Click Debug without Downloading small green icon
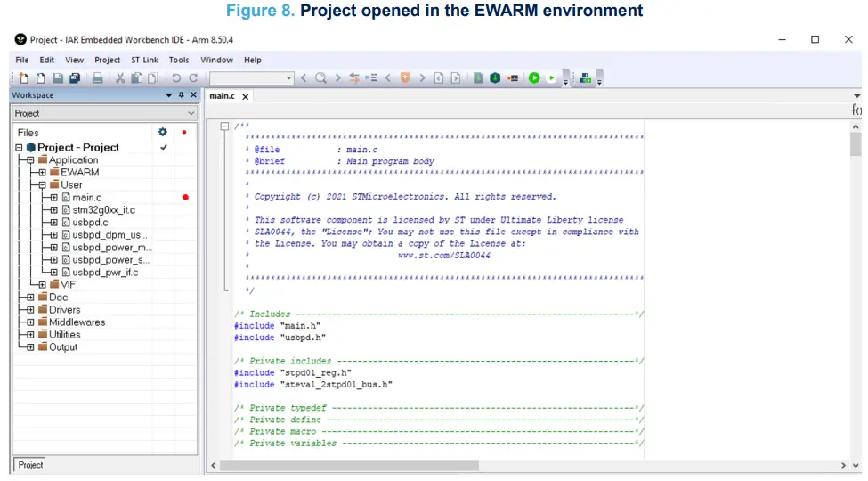This screenshot has width=868, height=481. 551,78
